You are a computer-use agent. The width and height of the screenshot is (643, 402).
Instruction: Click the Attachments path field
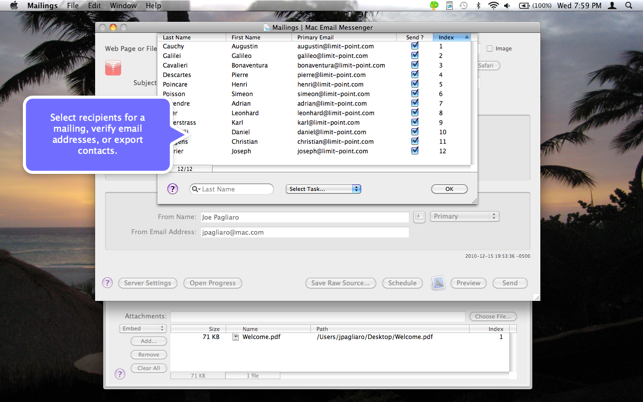[318, 316]
